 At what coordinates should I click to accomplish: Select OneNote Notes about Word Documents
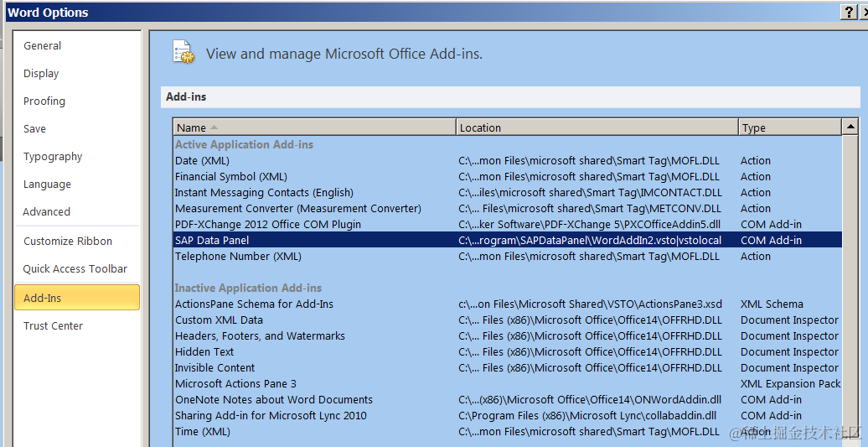(508, 400)
